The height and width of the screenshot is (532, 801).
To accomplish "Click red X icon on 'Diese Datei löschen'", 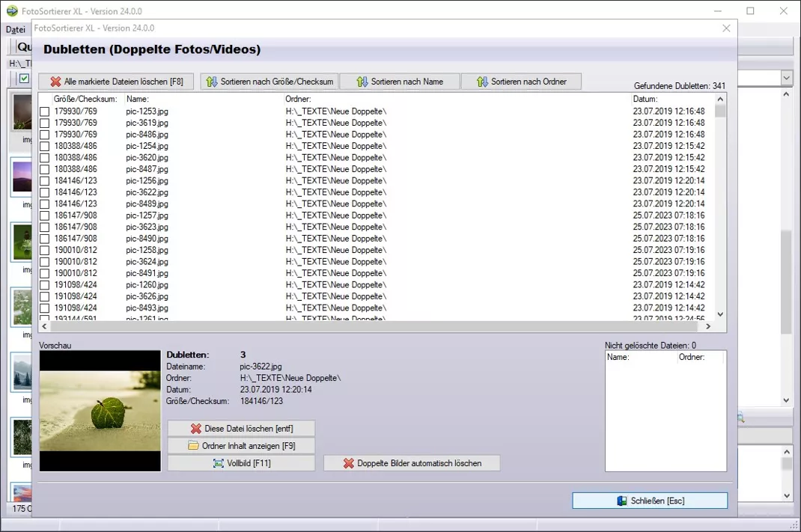I will (195, 429).
